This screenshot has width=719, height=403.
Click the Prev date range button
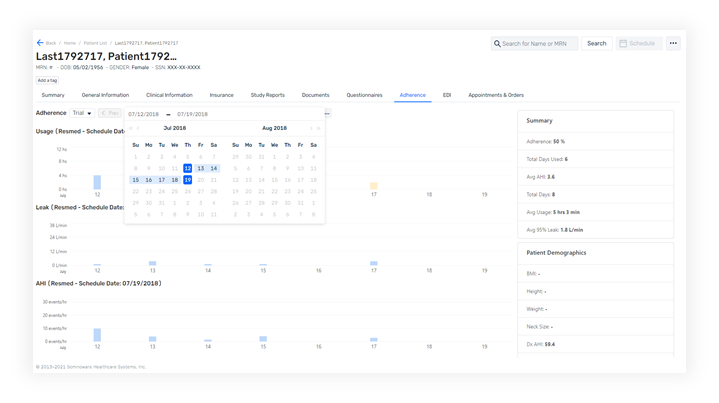(110, 113)
